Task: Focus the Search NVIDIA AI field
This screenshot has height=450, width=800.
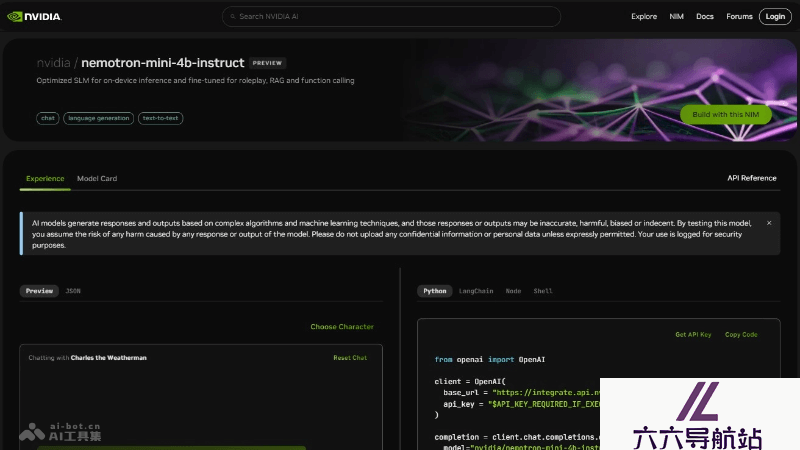Action: 391,16
